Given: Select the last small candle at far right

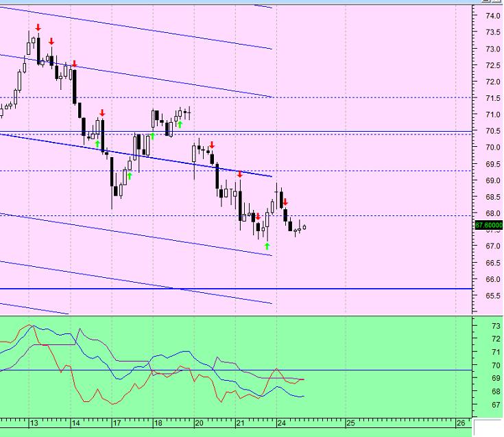Looking at the screenshot, I should coord(304,227).
